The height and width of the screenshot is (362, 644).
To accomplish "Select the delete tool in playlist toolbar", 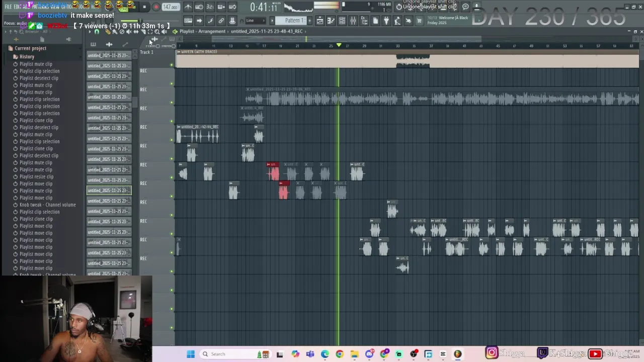I will point(122,32).
